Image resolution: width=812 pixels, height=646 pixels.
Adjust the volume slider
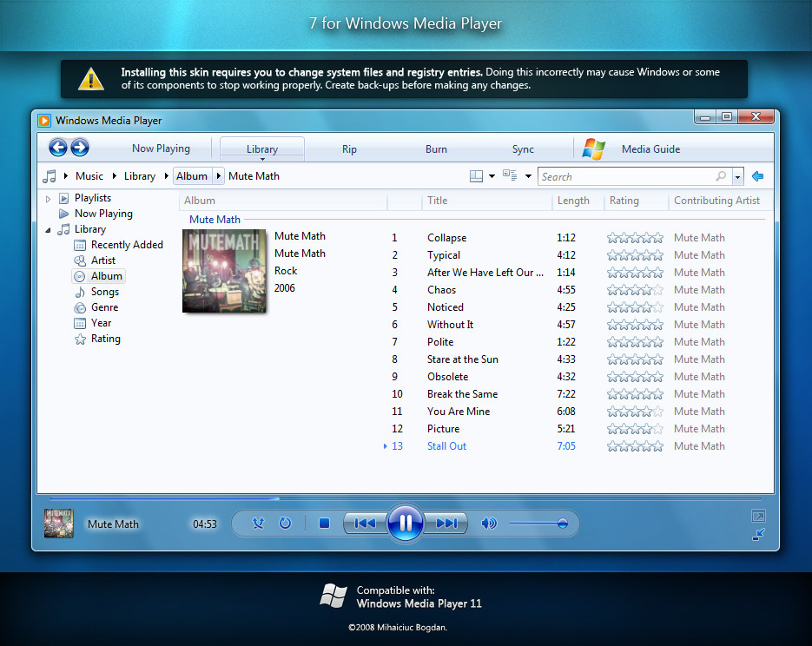coord(538,523)
